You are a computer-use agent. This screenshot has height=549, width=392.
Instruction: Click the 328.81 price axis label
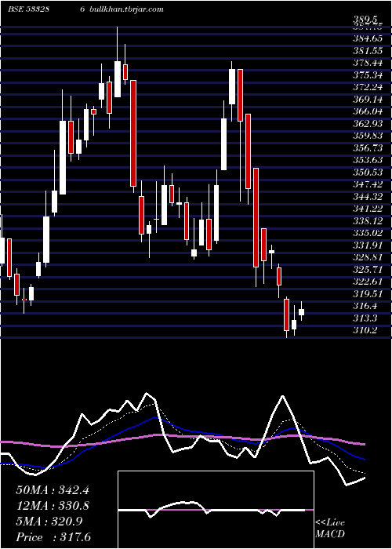point(368,257)
